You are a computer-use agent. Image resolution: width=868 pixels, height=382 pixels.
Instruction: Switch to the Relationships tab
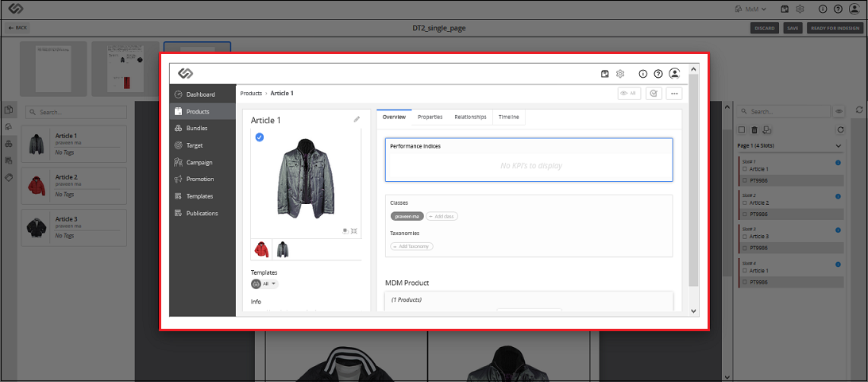[471, 118]
